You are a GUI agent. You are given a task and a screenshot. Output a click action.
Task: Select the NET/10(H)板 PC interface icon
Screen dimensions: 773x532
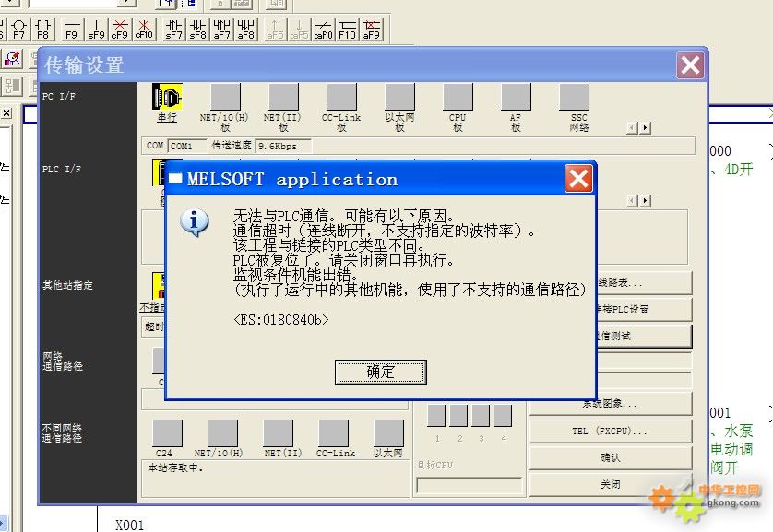tap(225, 97)
